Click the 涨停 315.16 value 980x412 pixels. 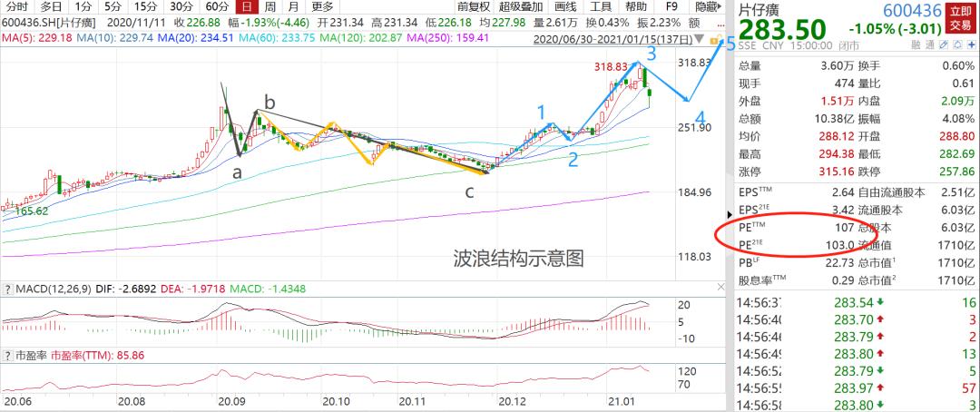point(835,172)
